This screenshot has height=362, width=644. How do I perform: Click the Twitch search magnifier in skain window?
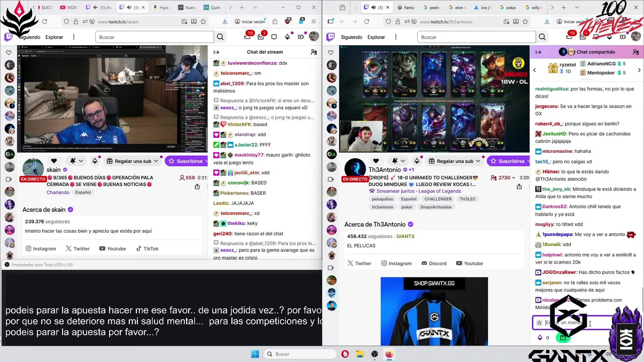pyautogui.click(x=220, y=37)
